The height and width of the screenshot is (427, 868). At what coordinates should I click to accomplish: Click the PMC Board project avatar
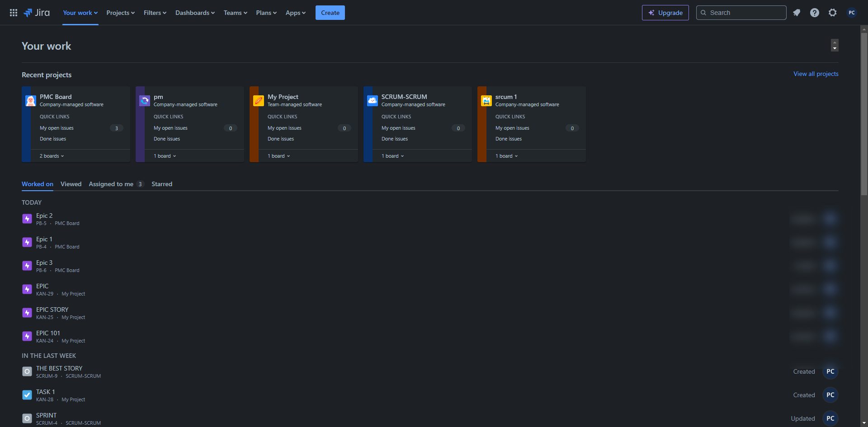pos(31,101)
